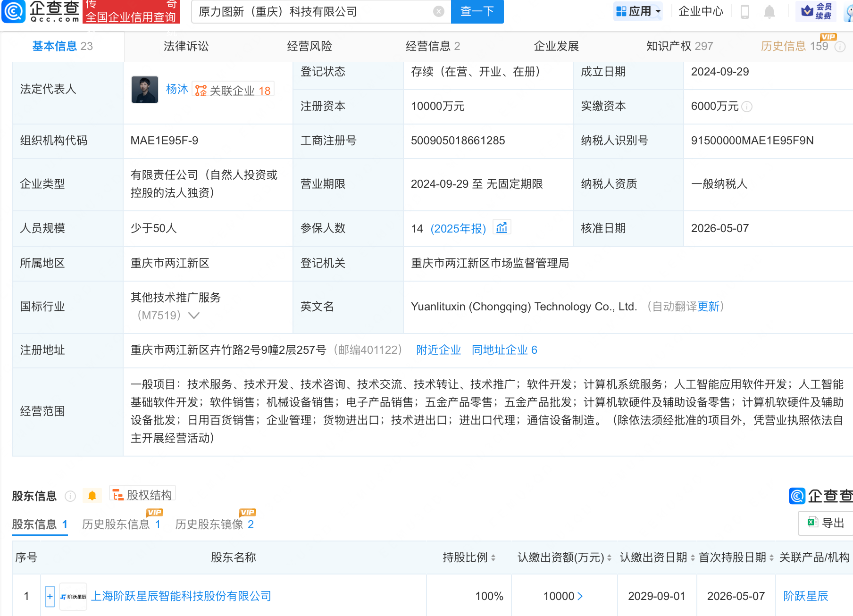Image resolution: width=853 pixels, height=616 pixels.
Task: Expand the 上海阶跃星辰 shareholder row plus icon
Action: pyautogui.click(x=50, y=596)
